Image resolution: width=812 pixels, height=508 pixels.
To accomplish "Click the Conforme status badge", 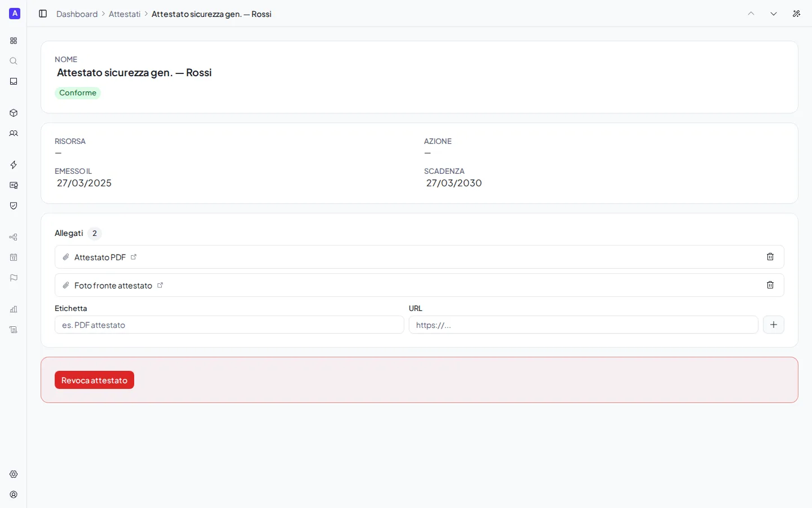I will 78,93.
